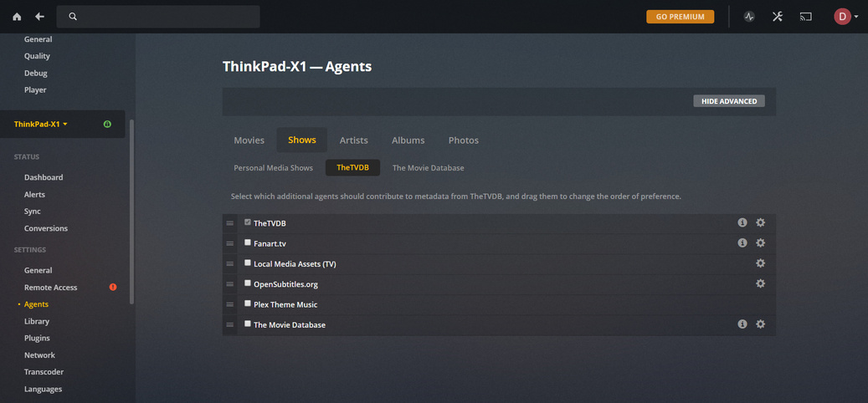Open info icon for TheTVDB row

(742, 222)
